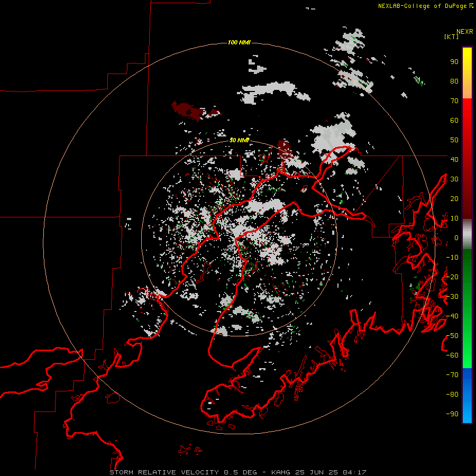The width and height of the screenshot is (476, 476).
Task: Click the 80 value on velocity scale
Action: pos(454,81)
